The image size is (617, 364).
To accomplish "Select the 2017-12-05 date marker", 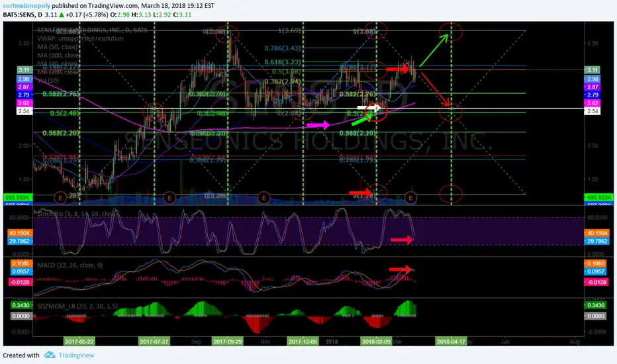I will (x=303, y=341).
